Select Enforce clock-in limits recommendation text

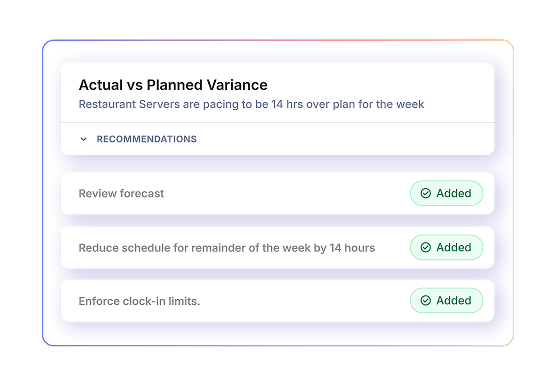tap(139, 301)
